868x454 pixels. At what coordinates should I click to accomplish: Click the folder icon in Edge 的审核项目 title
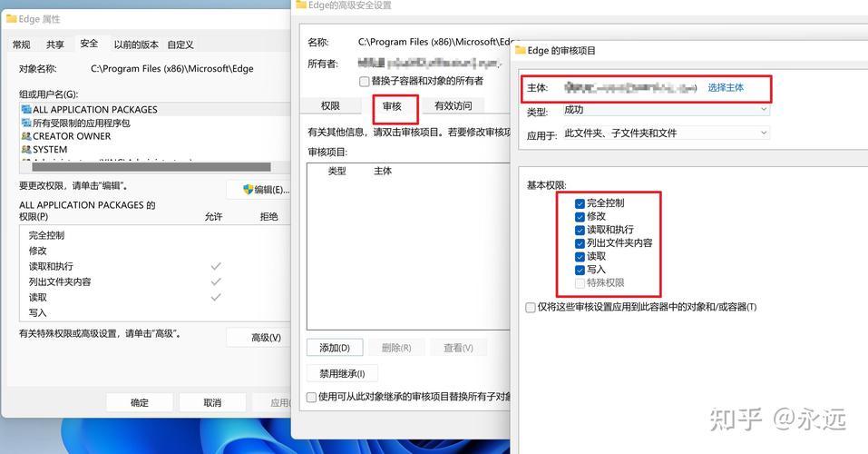tap(520, 51)
